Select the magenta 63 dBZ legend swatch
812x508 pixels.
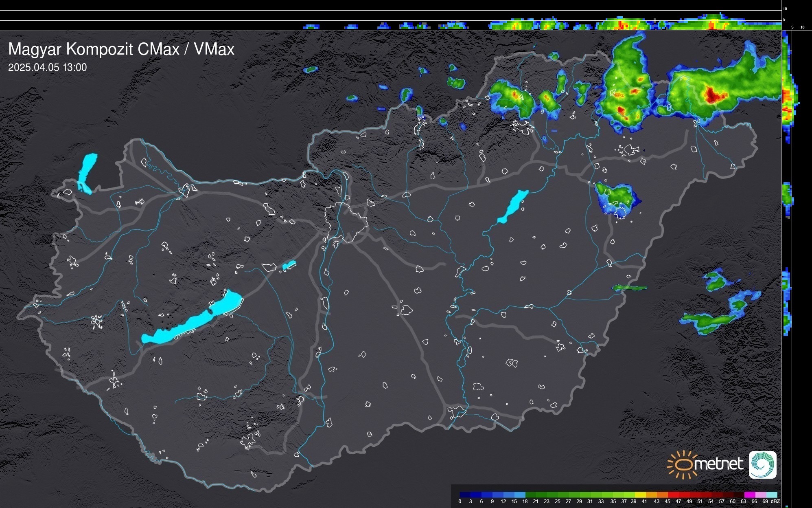(x=749, y=495)
